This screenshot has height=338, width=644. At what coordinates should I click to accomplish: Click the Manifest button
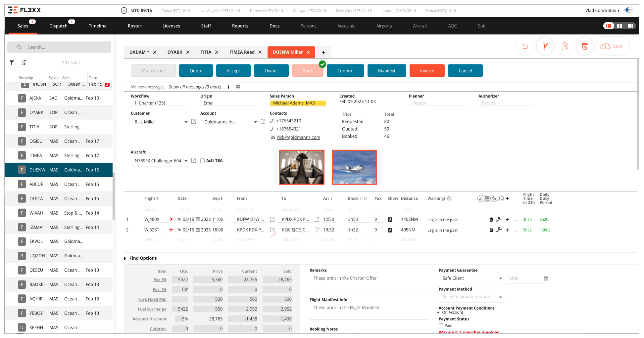[x=387, y=71]
